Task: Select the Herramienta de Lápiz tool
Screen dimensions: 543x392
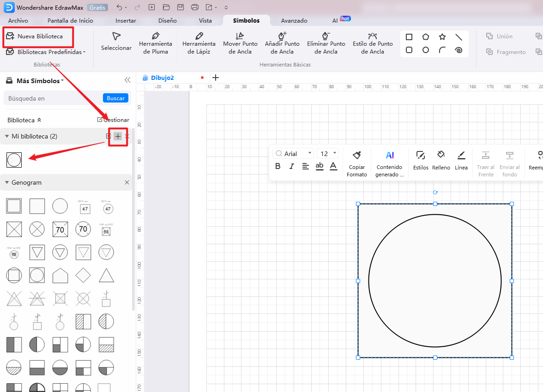Action: pyautogui.click(x=199, y=43)
